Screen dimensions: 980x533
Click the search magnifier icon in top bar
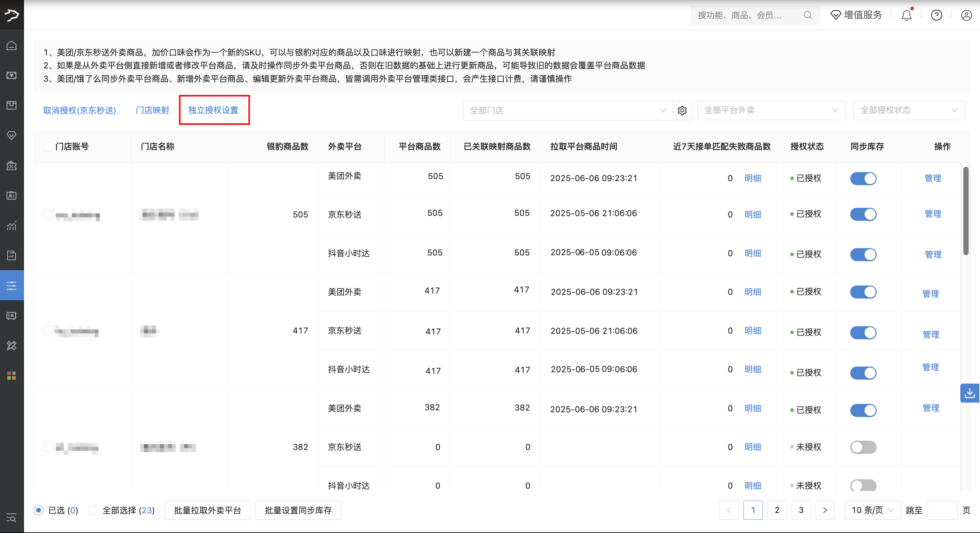click(807, 15)
